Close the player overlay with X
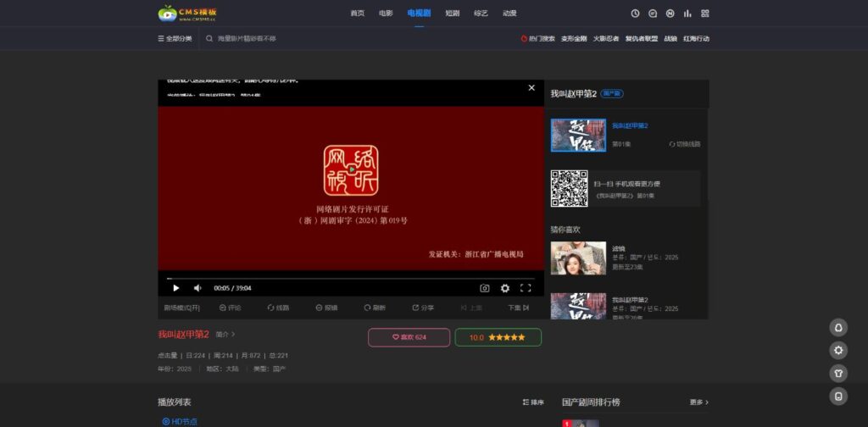Screen dimensions: 868x427 pyautogui.click(x=531, y=87)
